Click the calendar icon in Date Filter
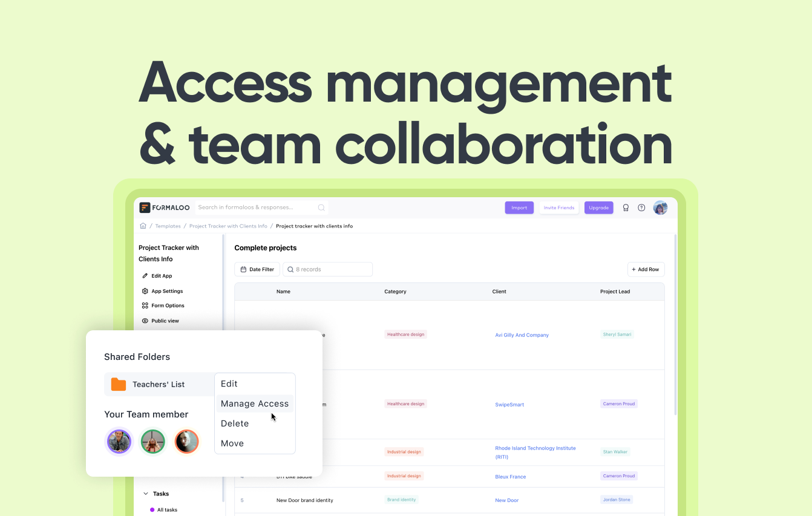The height and width of the screenshot is (516, 812). pos(243,269)
